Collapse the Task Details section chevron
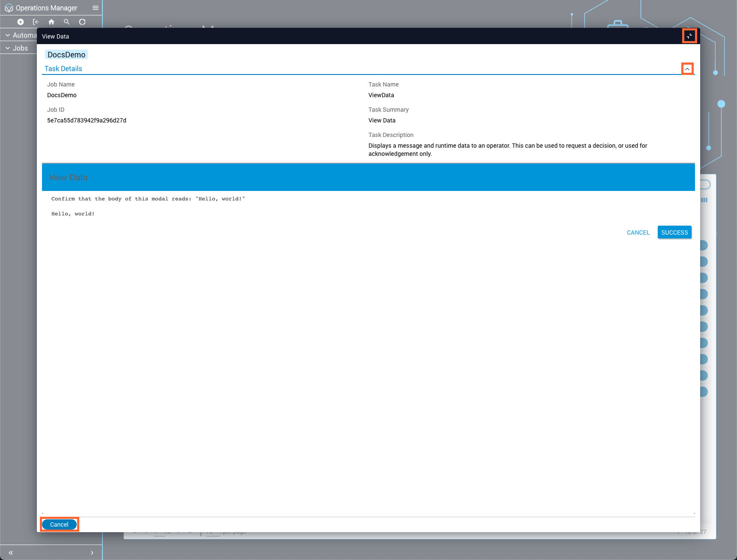This screenshot has height=560, width=737. coord(687,69)
